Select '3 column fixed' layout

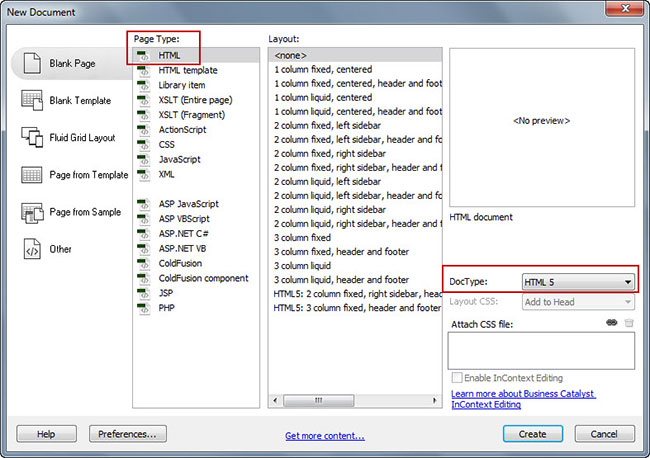point(355,237)
